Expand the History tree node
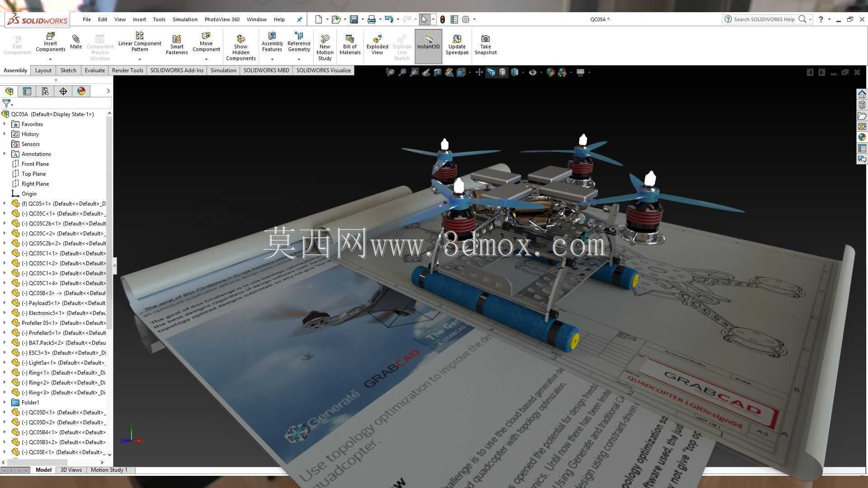 (x=5, y=134)
